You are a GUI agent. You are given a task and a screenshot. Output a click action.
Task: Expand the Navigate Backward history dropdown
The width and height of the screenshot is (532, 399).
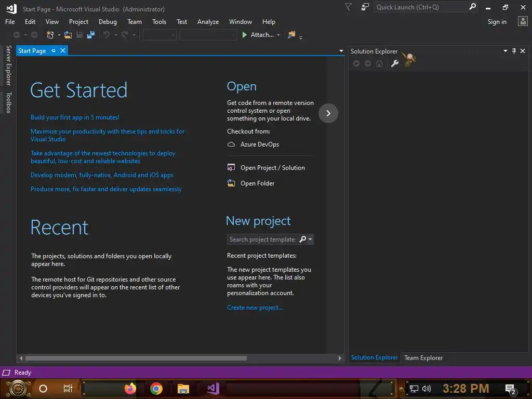click(x=25, y=35)
